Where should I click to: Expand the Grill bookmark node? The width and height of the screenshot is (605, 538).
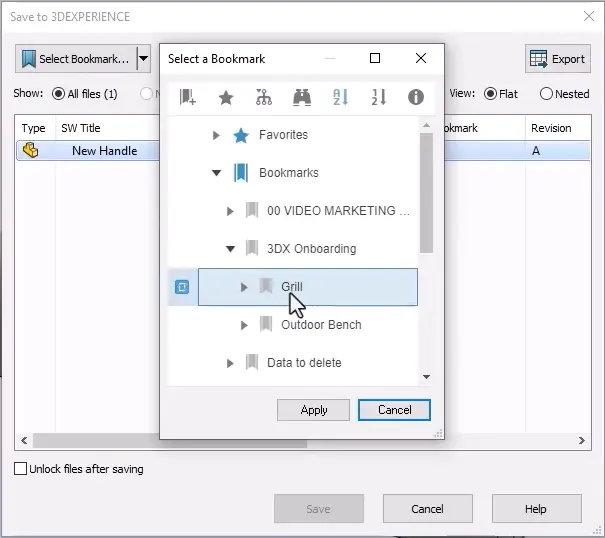tap(244, 287)
